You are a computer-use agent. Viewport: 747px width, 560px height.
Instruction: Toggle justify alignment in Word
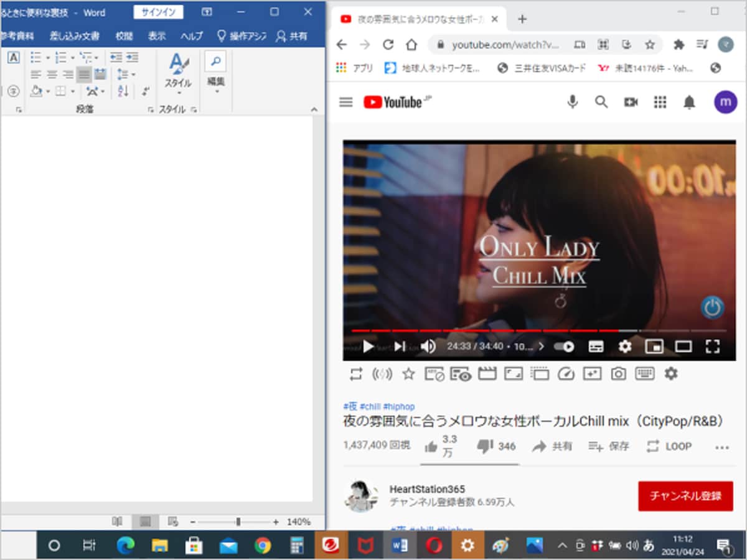pyautogui.click(x=84, y=75)
